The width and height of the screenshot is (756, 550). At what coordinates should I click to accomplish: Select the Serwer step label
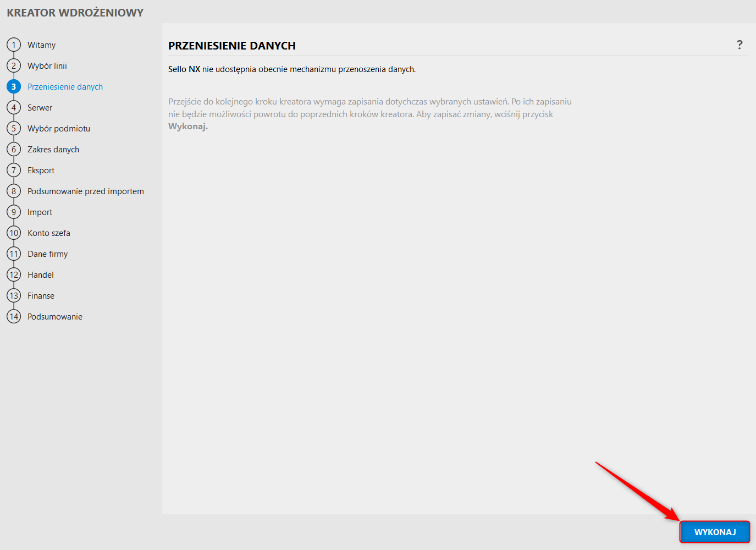click(x=40, y=108)
